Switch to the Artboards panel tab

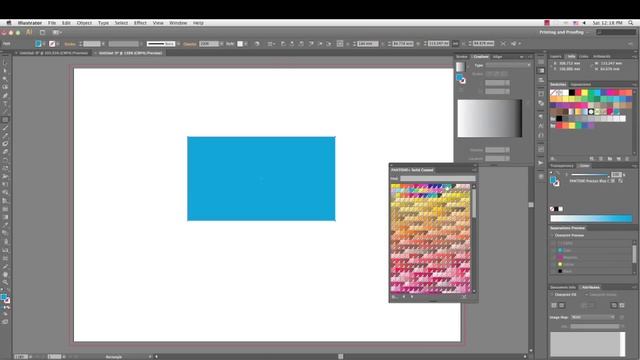[x=602, y=56]
